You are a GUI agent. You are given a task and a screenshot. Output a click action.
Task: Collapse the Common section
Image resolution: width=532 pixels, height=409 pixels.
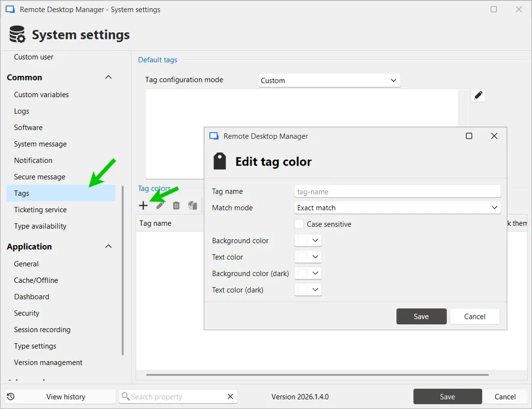[108, 77]
